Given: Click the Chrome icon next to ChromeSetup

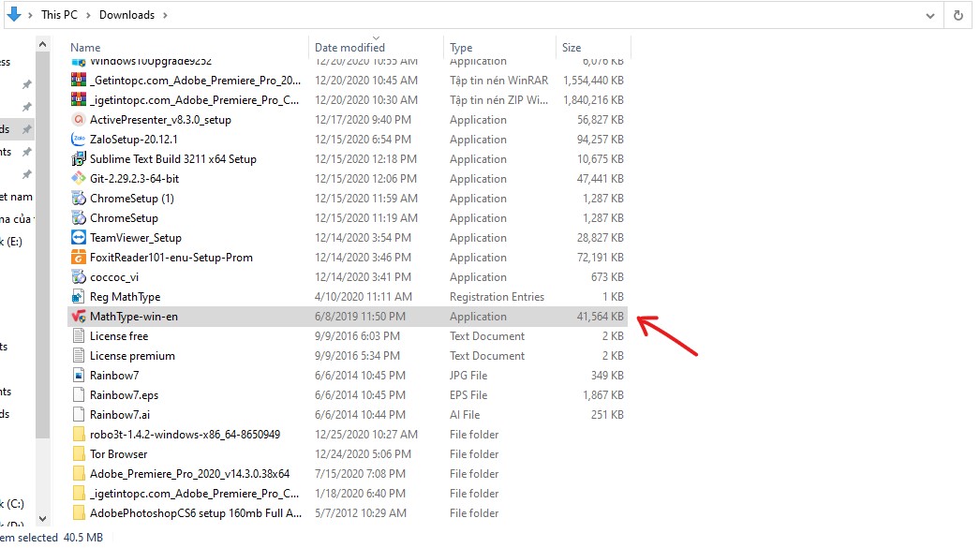Looking at the screenshot, I should [x=78, y=217].
